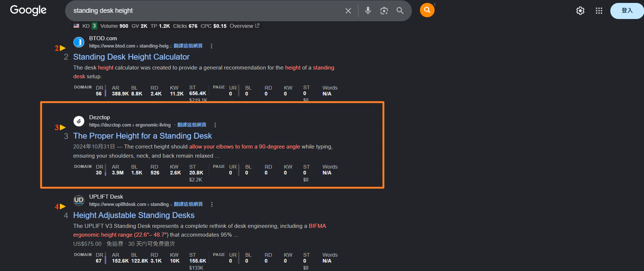This screenshot has height=271, width=644.
Task: Click the www.btod.com URL breadcrumb
Action: tap(130, 46)
